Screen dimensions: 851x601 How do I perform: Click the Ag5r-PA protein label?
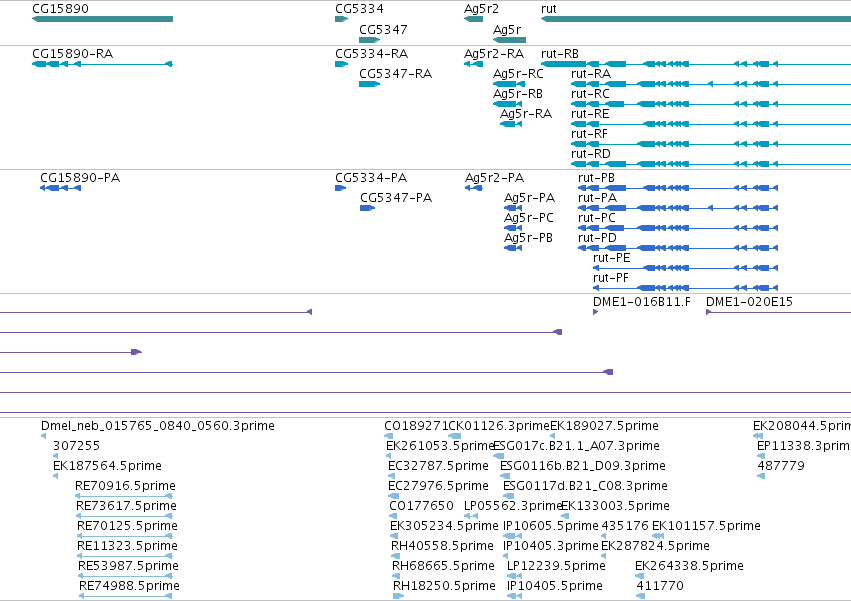pos(530,198)
